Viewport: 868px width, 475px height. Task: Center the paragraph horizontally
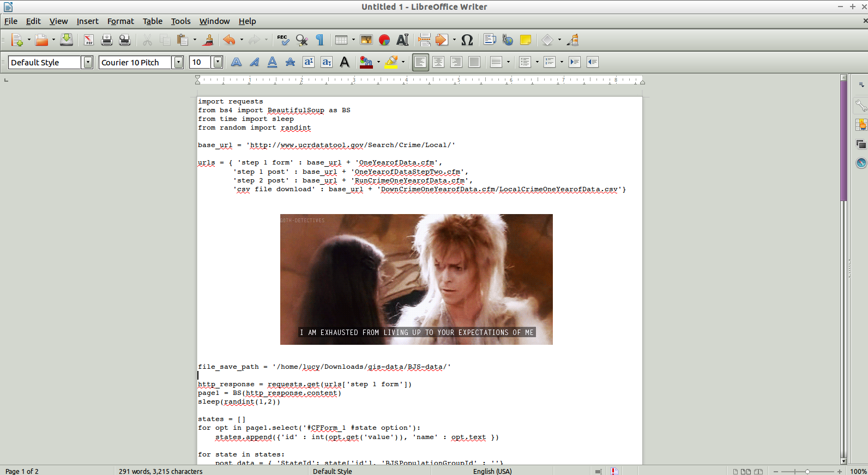pyautogui.click(x=438, y=62)
